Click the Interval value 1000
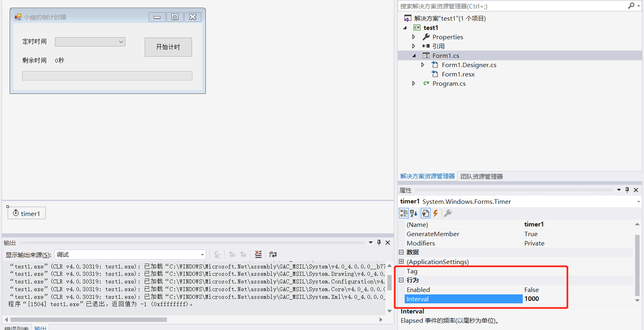 click(532, 299)
